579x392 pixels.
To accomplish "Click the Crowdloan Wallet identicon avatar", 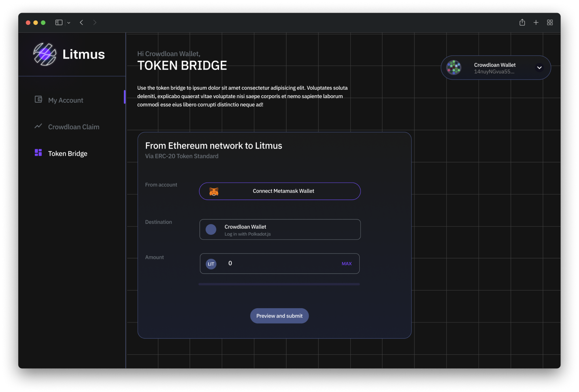I will coord(454,68).
